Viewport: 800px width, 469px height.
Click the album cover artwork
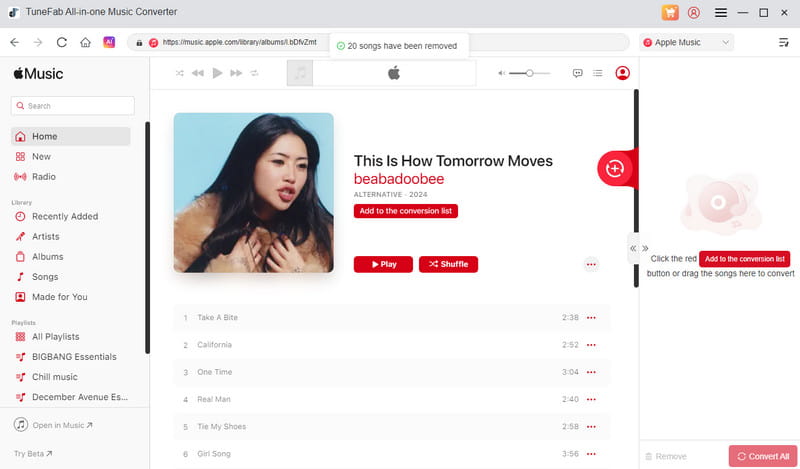coord(254,193)
